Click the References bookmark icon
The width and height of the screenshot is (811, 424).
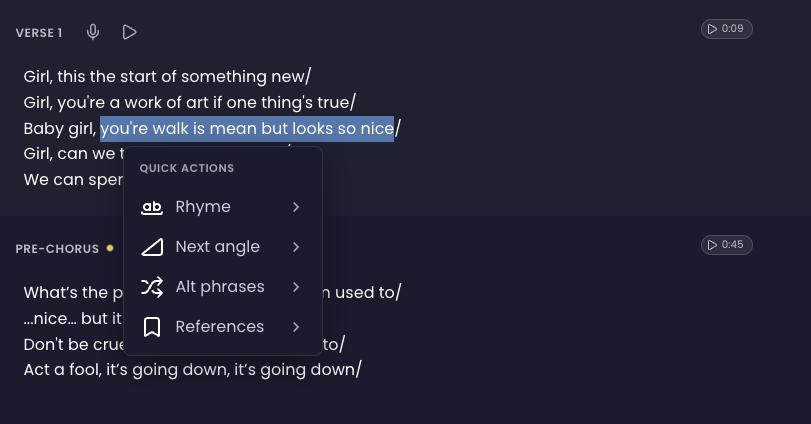pyautogui.click(x=152, y=327)
